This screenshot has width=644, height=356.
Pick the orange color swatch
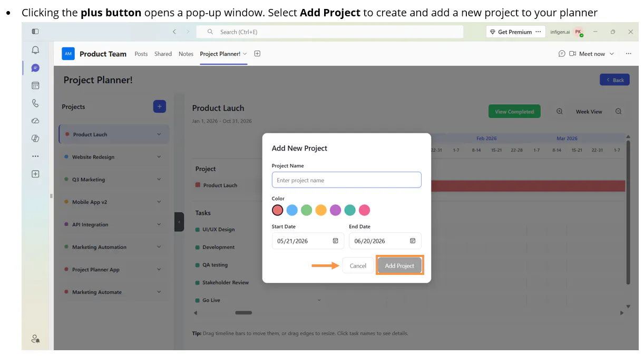[x=321, y=210]
